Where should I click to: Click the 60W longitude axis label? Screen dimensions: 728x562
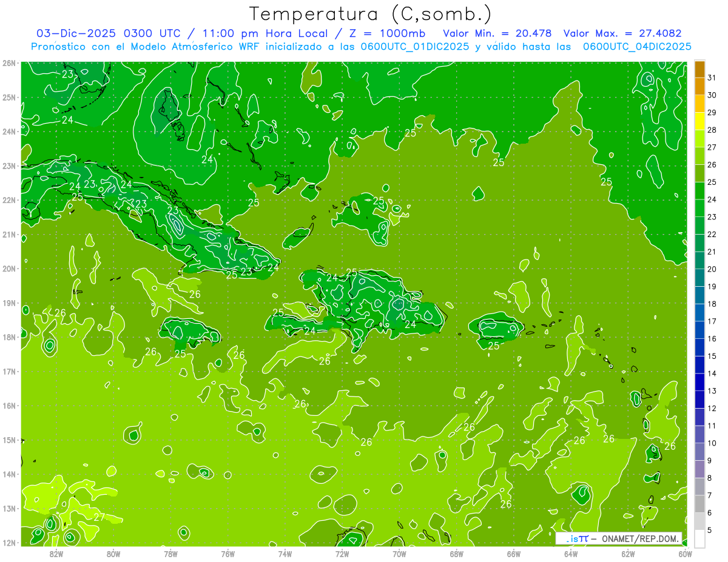pyautogui.click(x=685, y=554)
